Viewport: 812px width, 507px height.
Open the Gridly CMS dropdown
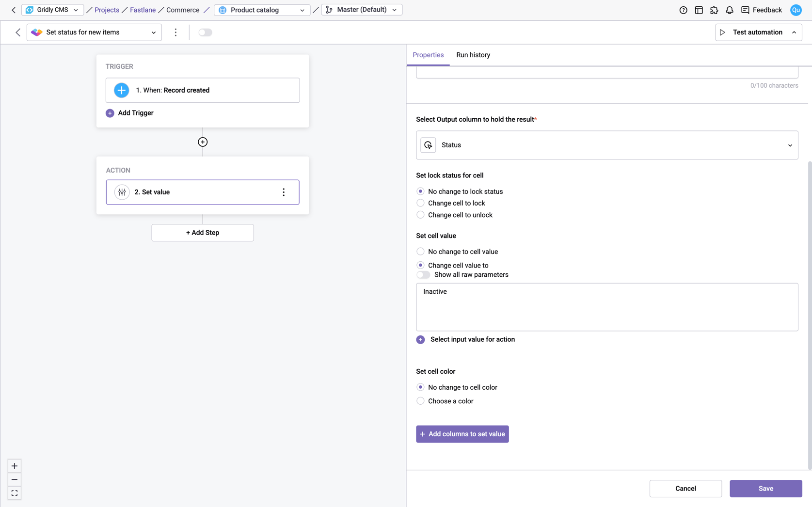52,10
